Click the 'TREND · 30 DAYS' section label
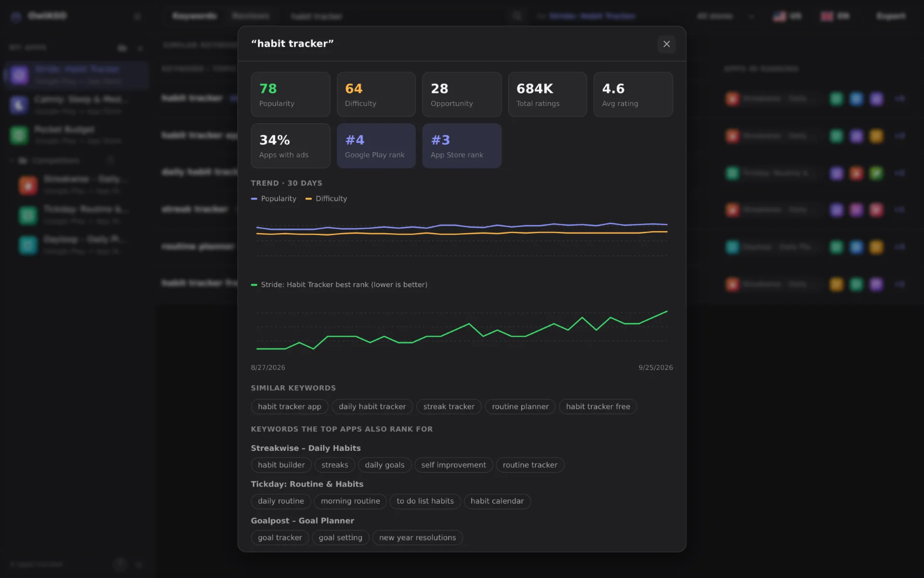Screen dimensions: 924x578 click(x=286, y=183)
